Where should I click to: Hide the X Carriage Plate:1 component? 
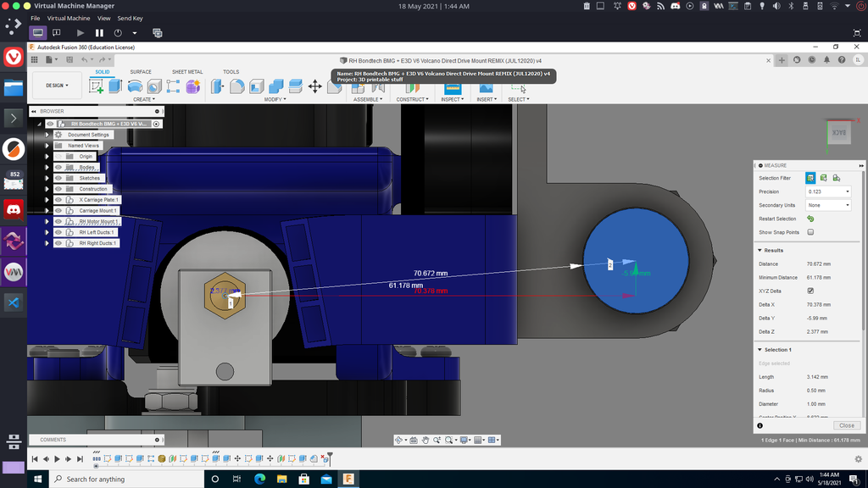coord(58,200)
